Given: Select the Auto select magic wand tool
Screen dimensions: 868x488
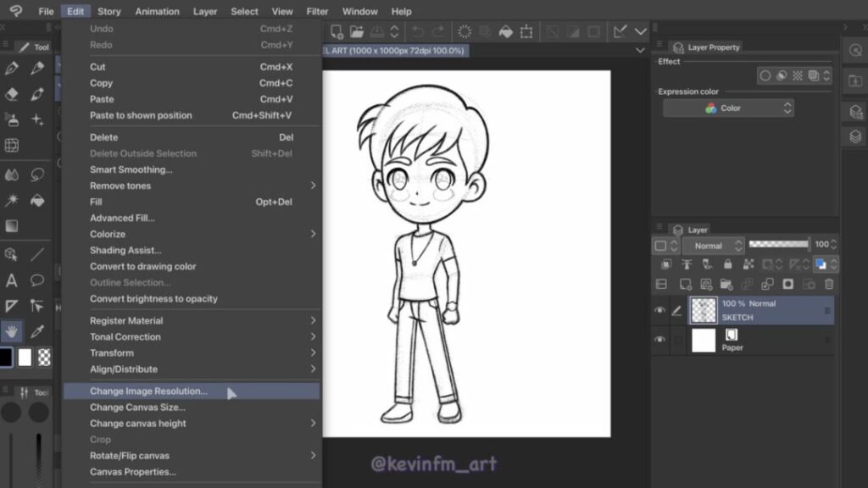Looking at the screenshot, I should pyautogui.click(x=12, y=201).
